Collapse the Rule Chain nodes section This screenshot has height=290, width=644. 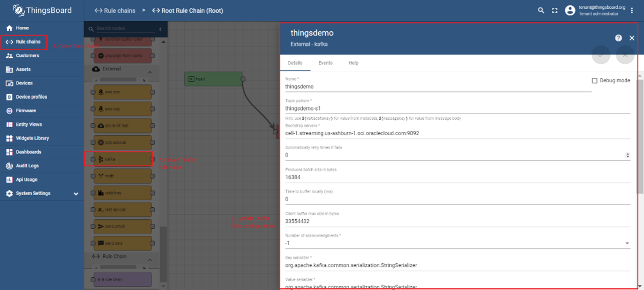[x=150, y=259]
